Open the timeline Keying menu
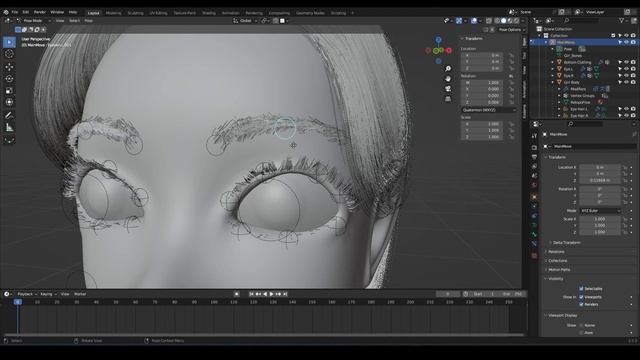 coord(47,294)
